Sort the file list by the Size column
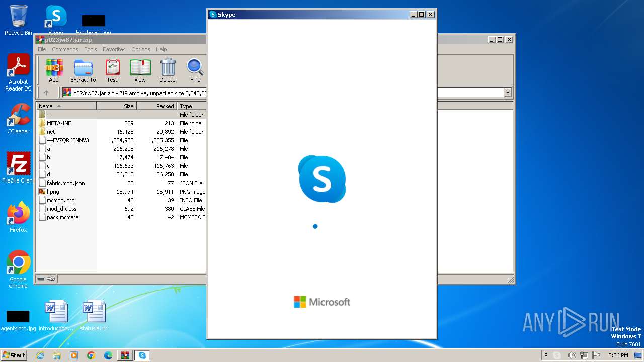Image resolution: width=644 pixels, height=362 pixels. pos(116,106)
